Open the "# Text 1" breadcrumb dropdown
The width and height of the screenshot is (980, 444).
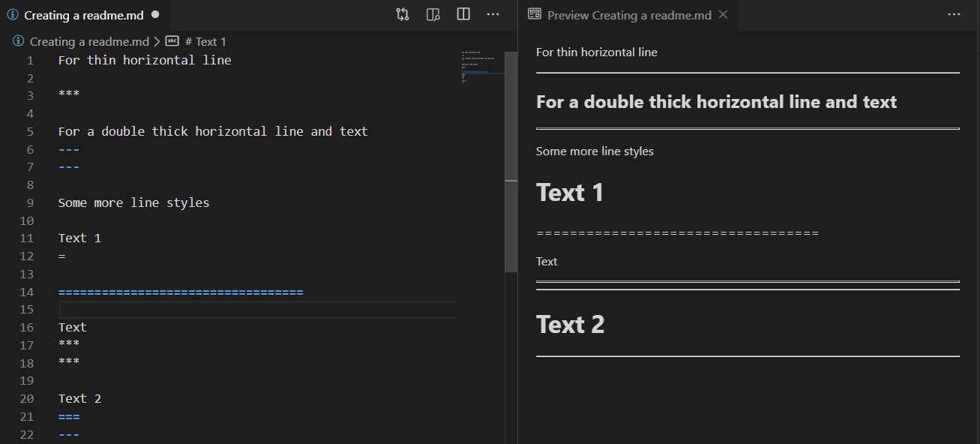click(x=207, y=41)
